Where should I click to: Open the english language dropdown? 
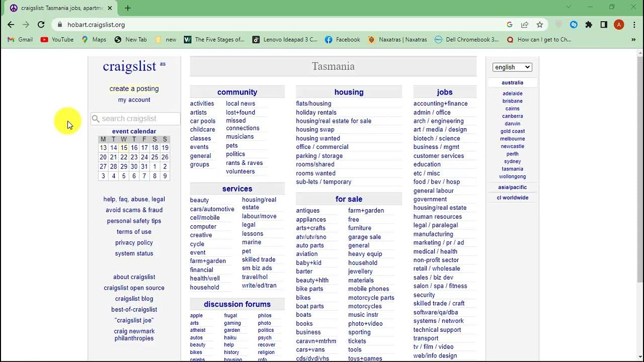point(512,67)
